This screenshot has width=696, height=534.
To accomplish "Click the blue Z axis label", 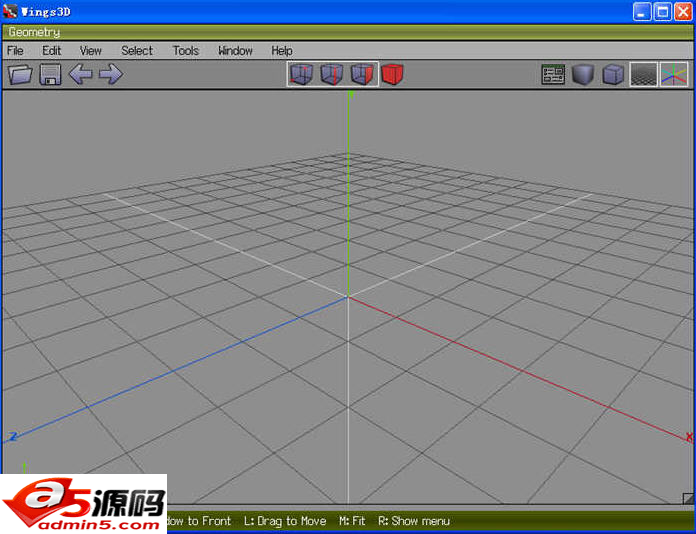I will pyautogui.click(x=13, y=437).
